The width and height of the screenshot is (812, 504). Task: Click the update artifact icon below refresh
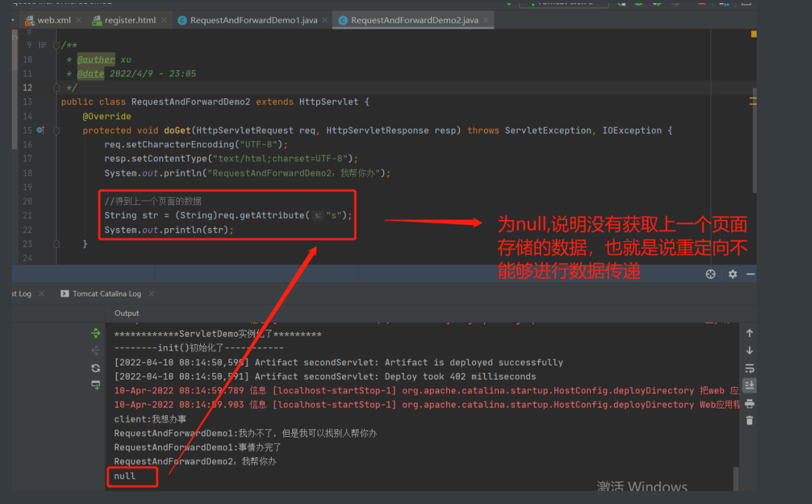point(95,385)
